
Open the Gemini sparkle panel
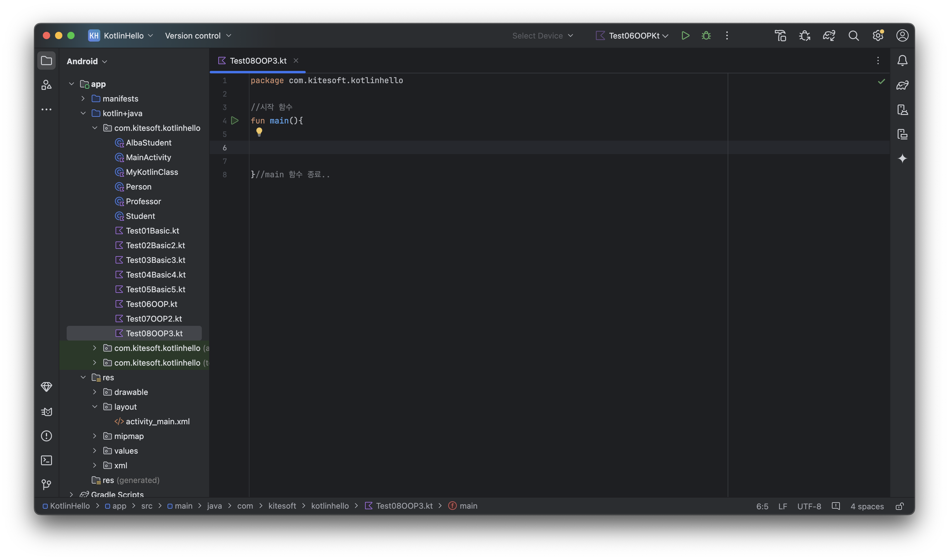pos(902,158)
